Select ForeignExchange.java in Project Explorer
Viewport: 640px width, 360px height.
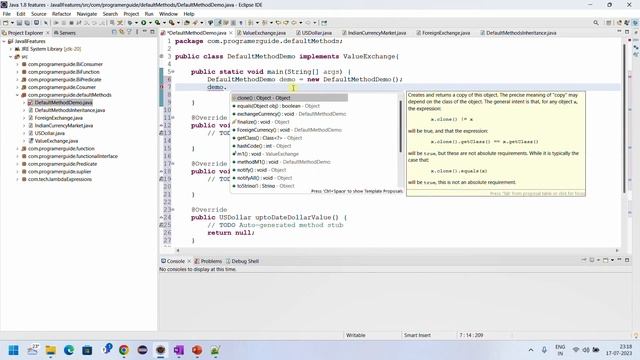click(58, 118)
